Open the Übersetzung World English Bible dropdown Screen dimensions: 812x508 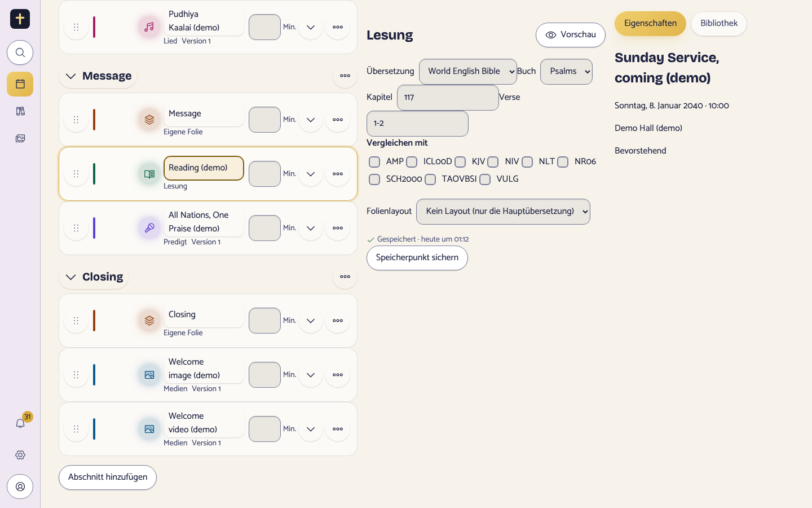pyautogui.click(x=468, y=72)
